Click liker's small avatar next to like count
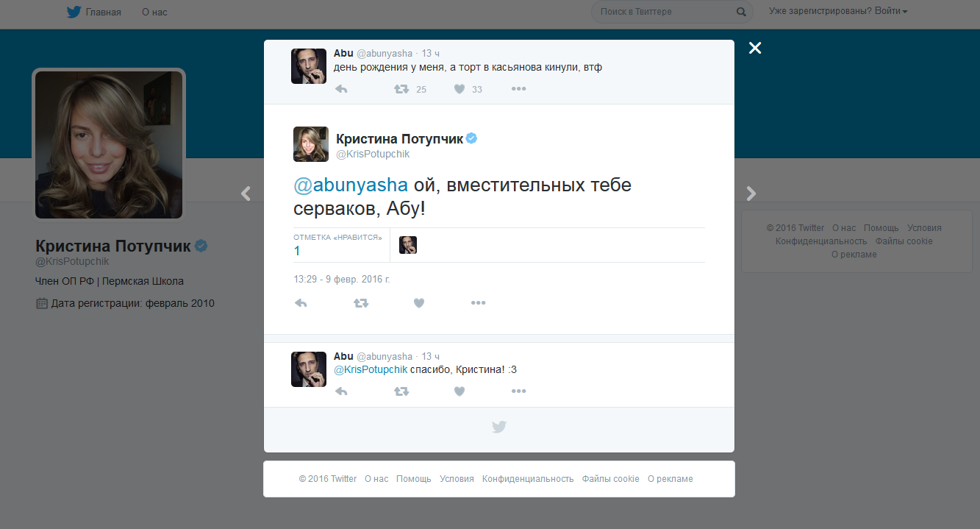980x529 pixels. click(408, 245)
